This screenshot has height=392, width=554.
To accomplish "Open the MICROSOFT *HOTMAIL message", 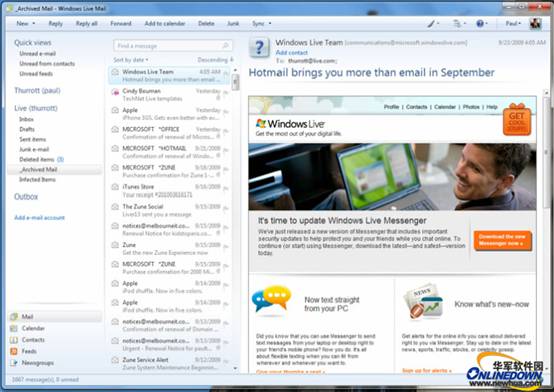I will pyautogui.click(x=170, y=152).
